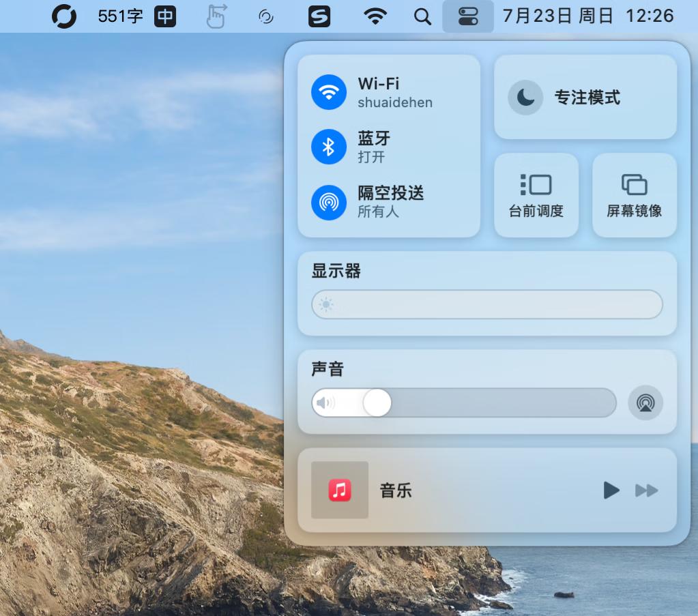Screen dimensions: 698x616
Task: Click the Screen Mirroring 屏幕镜像 icon
Action: click(635, 195)
